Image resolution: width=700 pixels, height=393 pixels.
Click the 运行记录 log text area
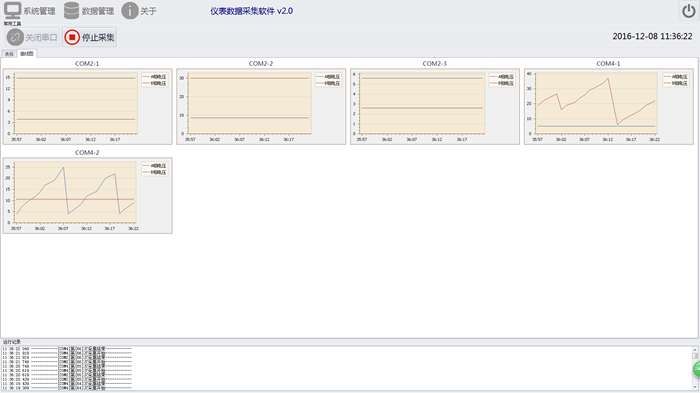tap(346, 368)
